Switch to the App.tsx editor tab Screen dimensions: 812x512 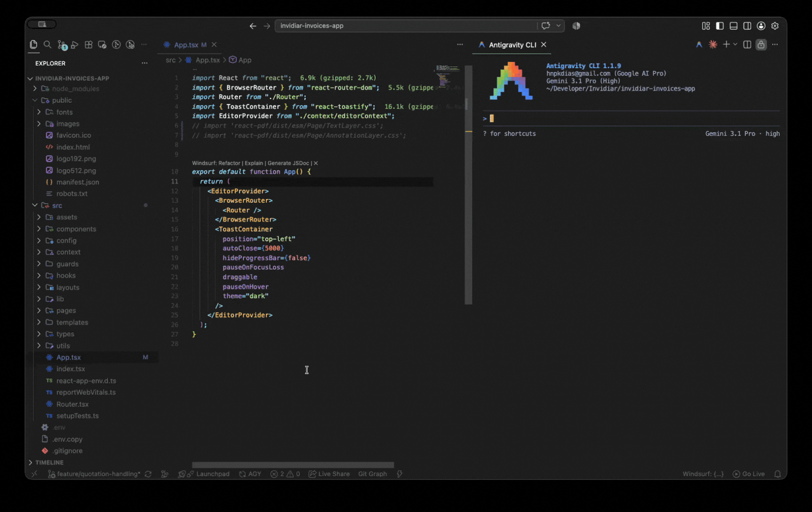pyautogui.click(x=185, y=45)
